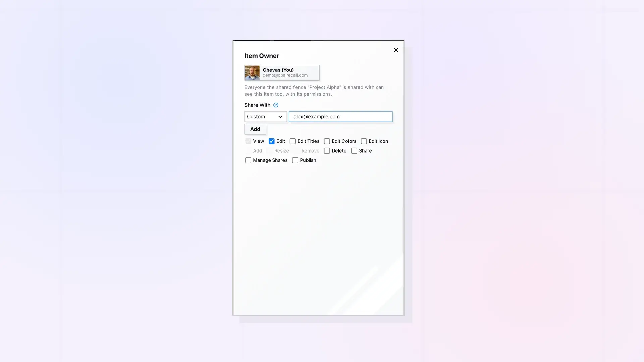The height and width of the screenshot is (362, 644).
Task: Enable Manage Shares checkbox
Action: coord(248,160)
